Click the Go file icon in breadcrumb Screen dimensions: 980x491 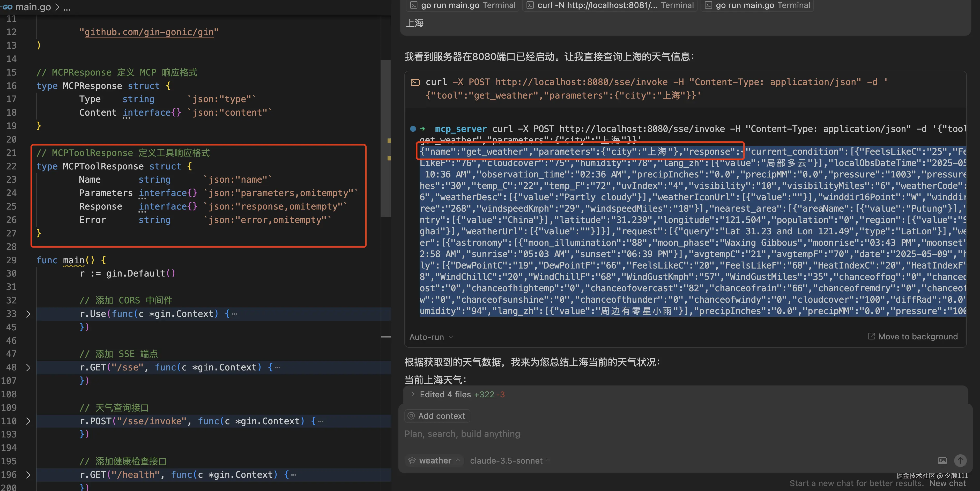[x=7, y=7]
